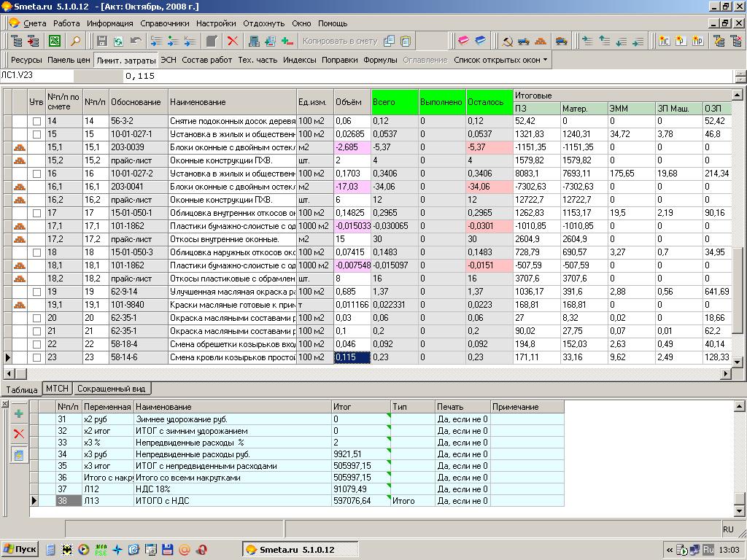Delete with the red X toolbar icon
This screenshot has height=560, width=747.
click(233, 41)
